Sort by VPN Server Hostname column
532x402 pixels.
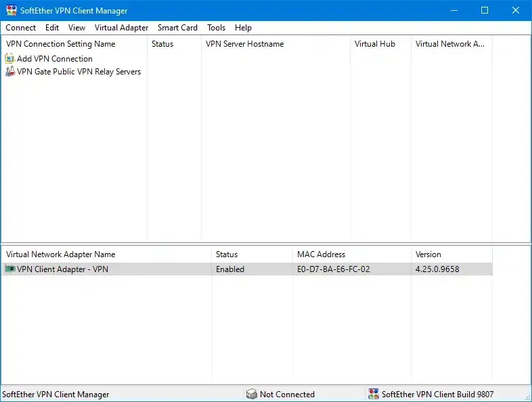tap(276, 44)
